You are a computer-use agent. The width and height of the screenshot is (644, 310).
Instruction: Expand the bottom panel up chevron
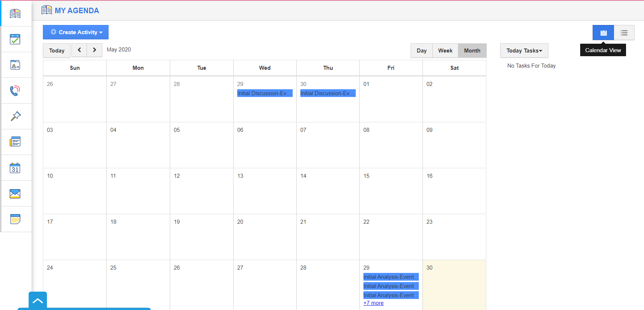click(38, 301)
